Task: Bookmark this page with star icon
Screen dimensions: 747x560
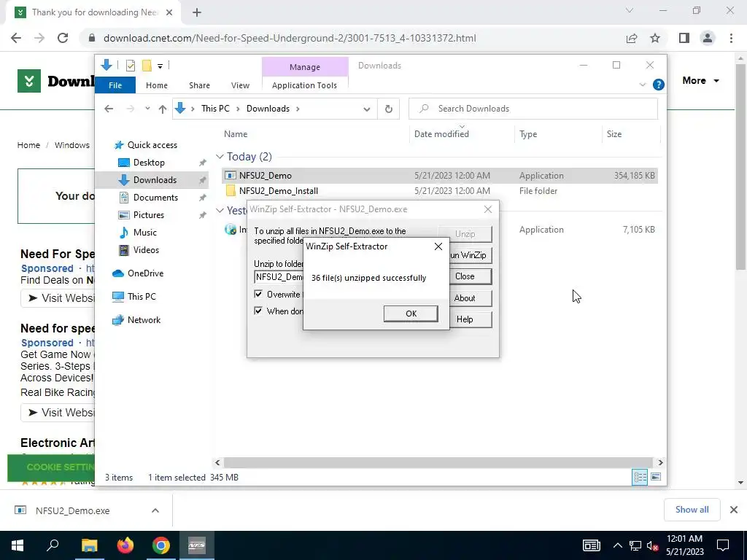Action: pos(655,38)
